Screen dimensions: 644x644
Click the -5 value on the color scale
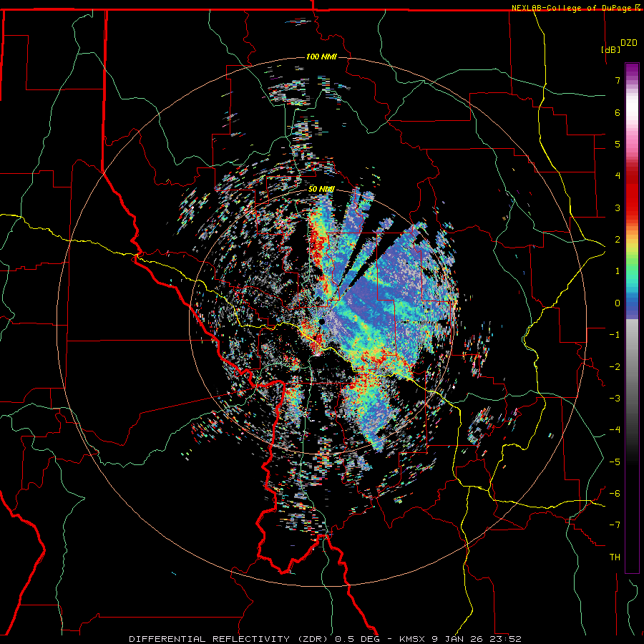click(x=615, y=462)
